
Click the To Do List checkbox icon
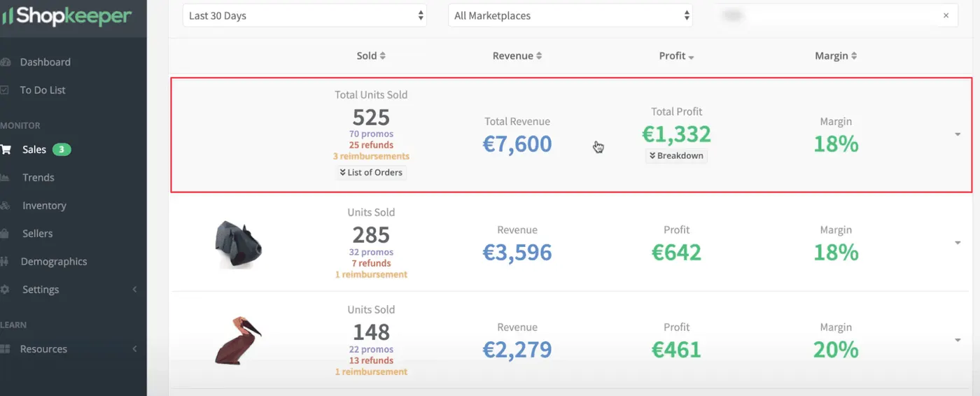pyautogui.click(x=5, y=90)
